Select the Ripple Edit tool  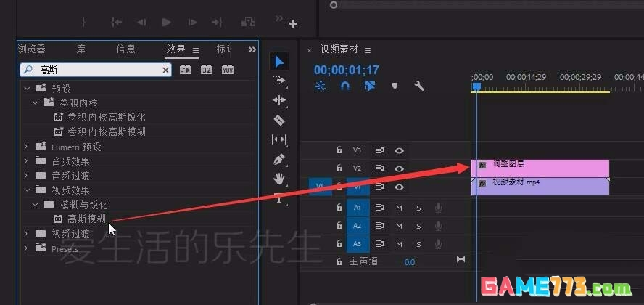[x=279, y=100]
